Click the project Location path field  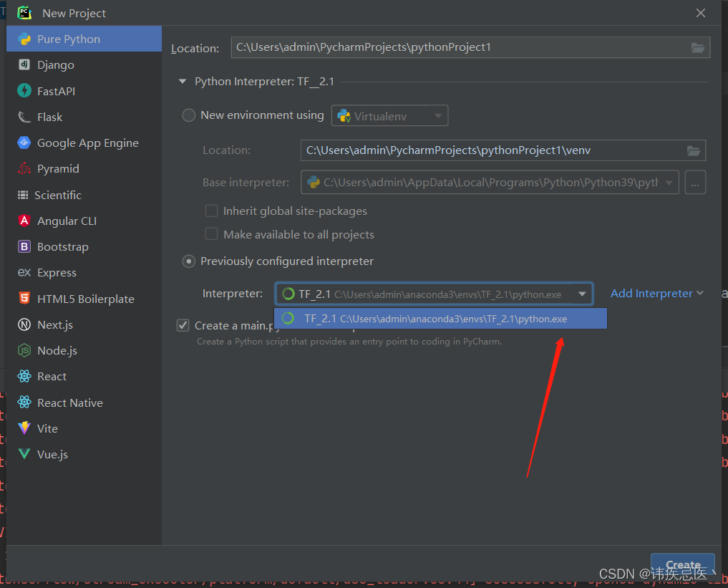click(470, 47)
